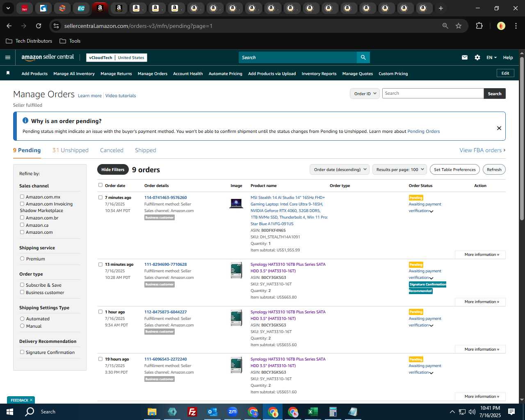The height and width of the screenshot is (420, 525).
Task: Click the order search input field
Action: 433,94
